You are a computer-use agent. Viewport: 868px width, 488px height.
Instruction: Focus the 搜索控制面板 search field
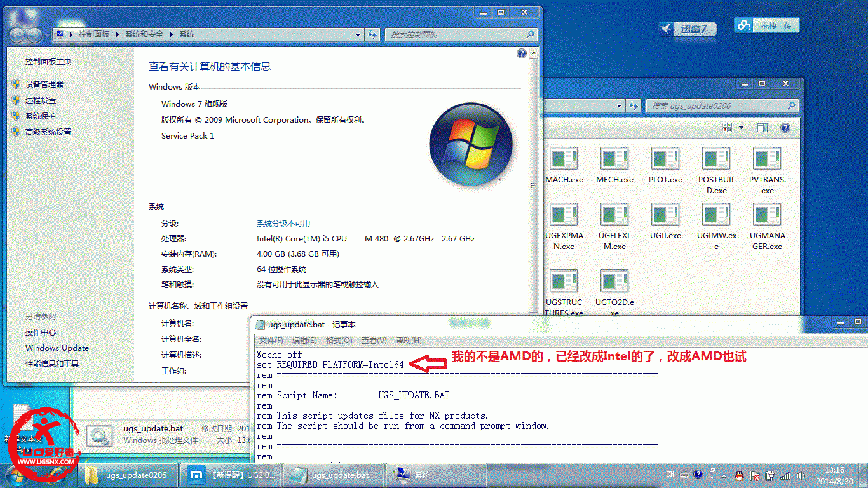click(461, 34)
